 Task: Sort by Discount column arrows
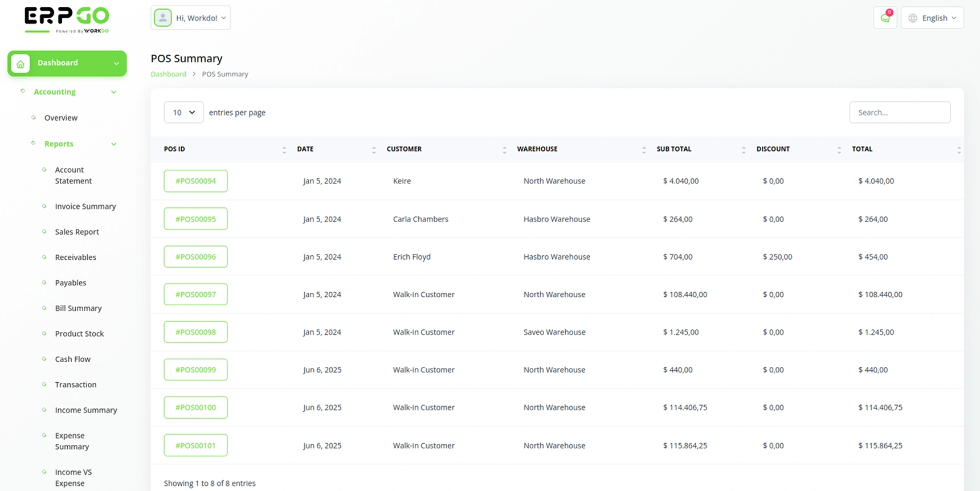tap(839, 150)
